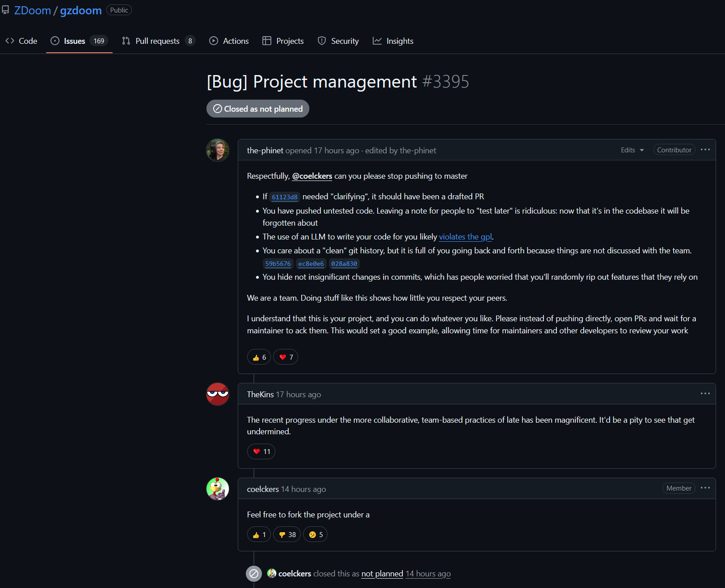Click the Closed as not planned badge
Image resolution: width=725 pixels, height=588 pixels.
pos(258,109)
